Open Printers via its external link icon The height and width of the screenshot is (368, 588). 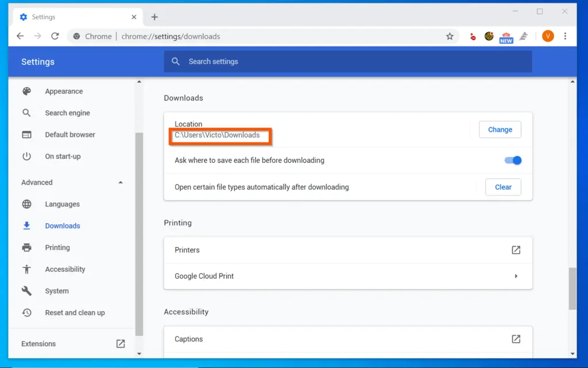pos(516,250)
